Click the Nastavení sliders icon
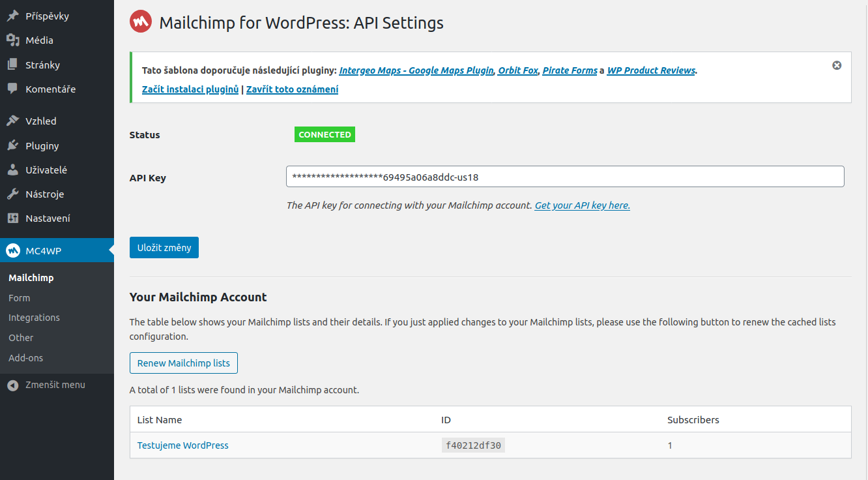 (x=13, y=218)
